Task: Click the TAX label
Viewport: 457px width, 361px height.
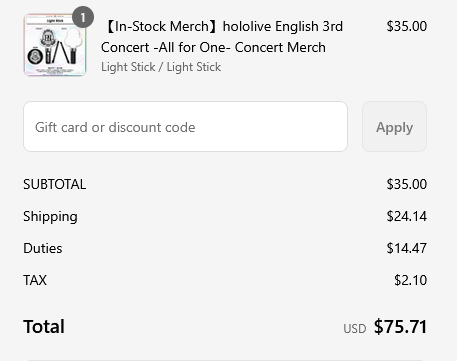Action: pyautogui.click(x=35, y=280)
